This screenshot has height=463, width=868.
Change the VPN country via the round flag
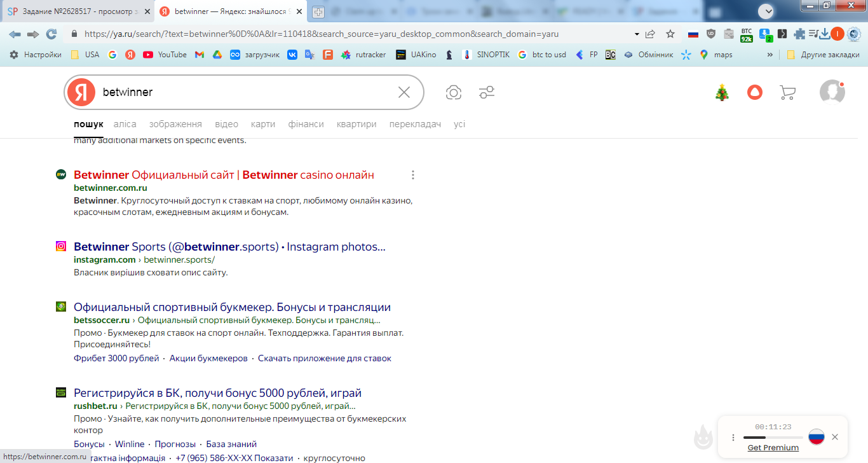pos(817,437)
